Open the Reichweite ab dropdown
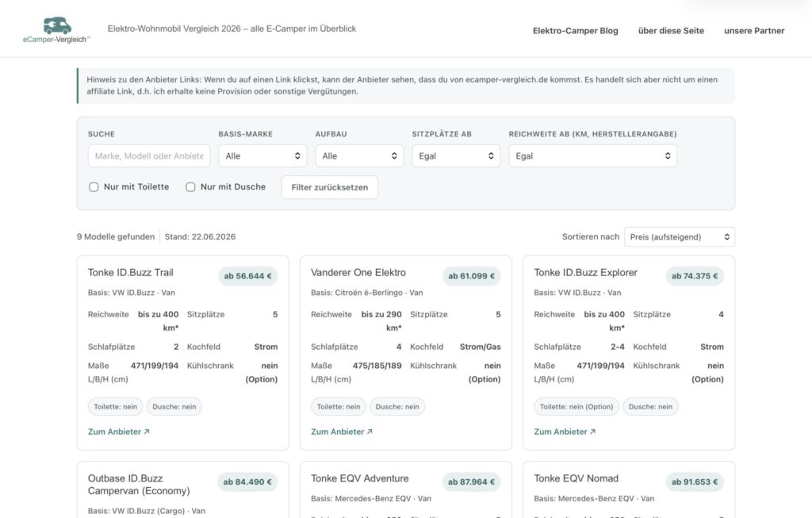The height and width of the screenshot is (518, 812). coord(593,156)
